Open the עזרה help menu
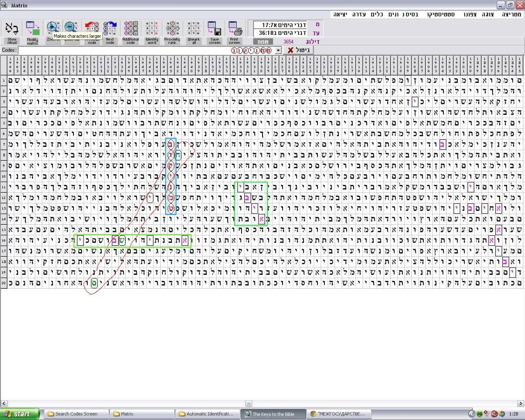 pos(359,15)
